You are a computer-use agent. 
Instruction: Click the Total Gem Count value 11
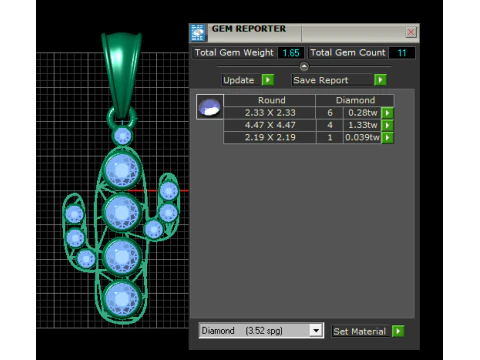point(402,53)
